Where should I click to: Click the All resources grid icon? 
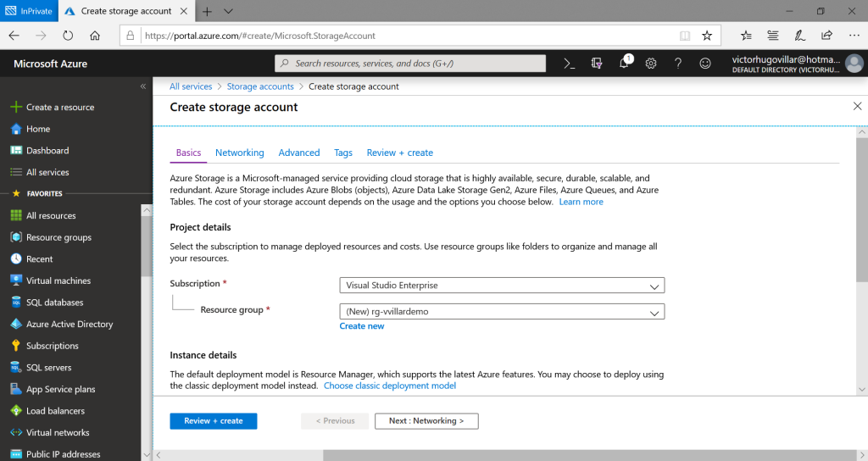16,215
